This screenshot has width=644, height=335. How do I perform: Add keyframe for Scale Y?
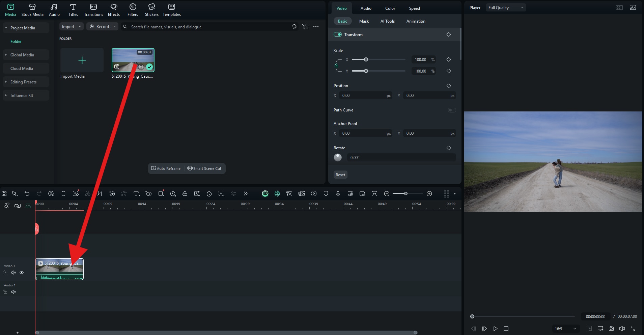click(449, 71)
